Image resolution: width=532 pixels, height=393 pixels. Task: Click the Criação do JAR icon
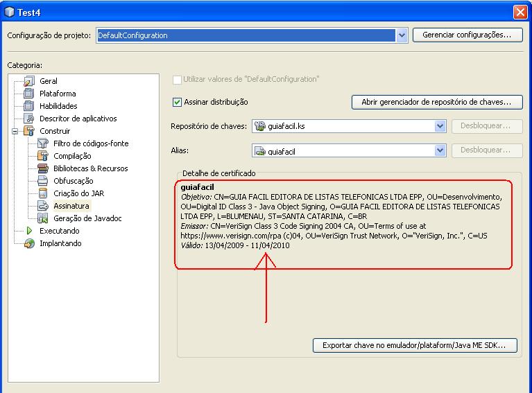[43, 193]
